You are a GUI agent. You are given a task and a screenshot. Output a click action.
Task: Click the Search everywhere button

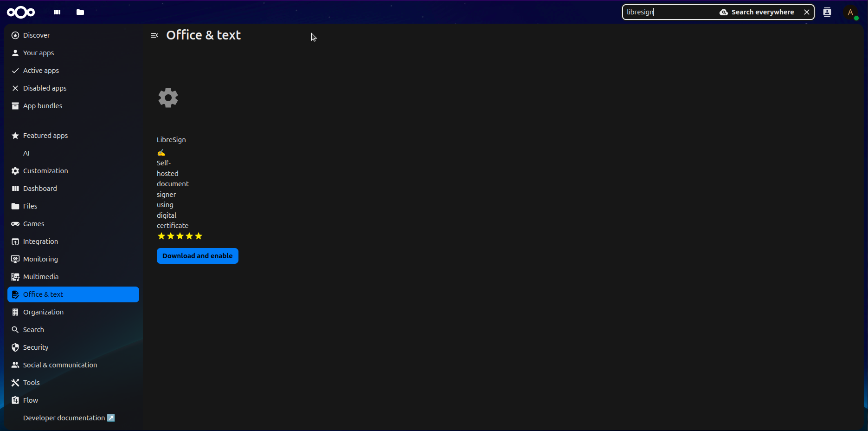click(757, 12)
